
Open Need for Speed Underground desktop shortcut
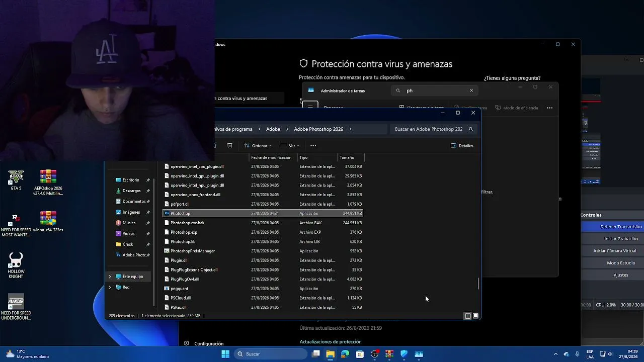(x=16, y=307)
